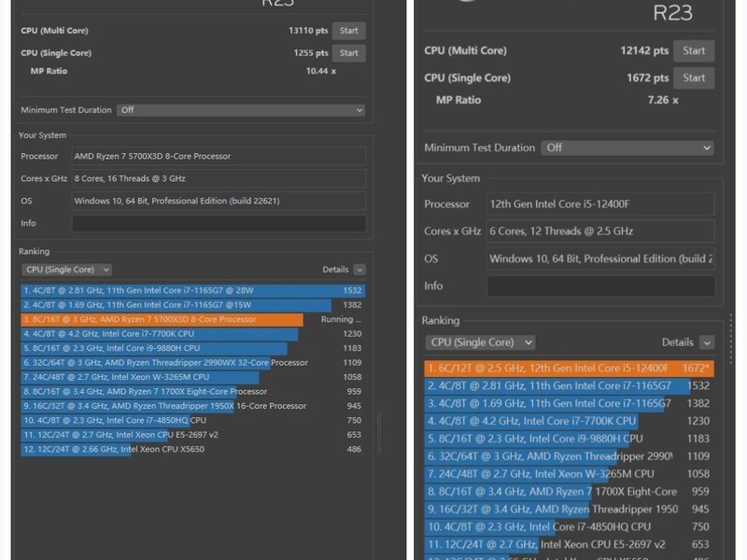Open CPU (Single Core) ranking dropdown, left window
The height and width of the screenshot is (560, 747).
click(66, 270)
